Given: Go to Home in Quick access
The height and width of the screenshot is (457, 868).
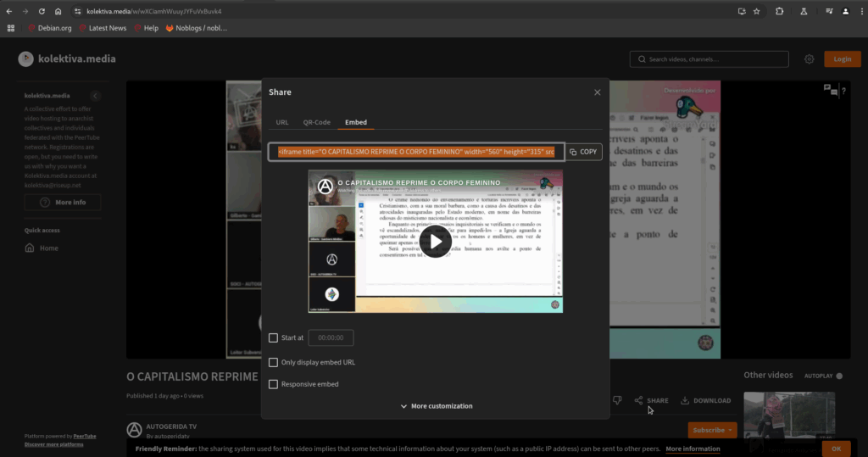Looking at the screenshot, I should 42,248.
